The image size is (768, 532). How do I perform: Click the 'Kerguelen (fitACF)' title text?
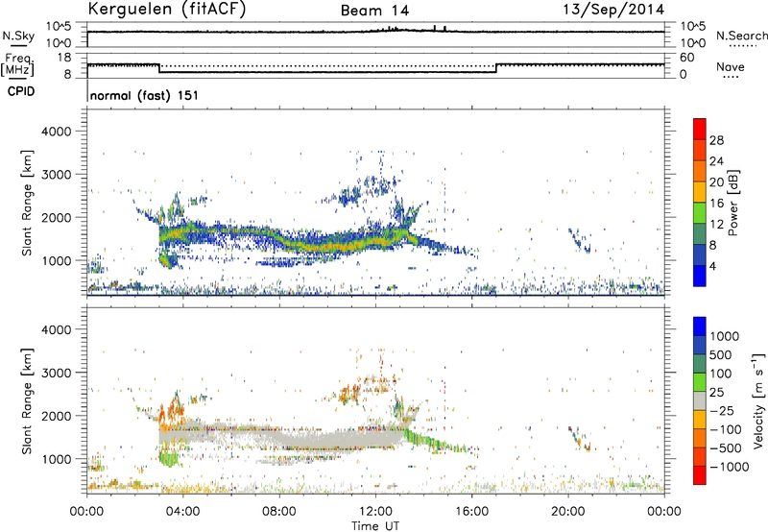(x=166, y=9)
